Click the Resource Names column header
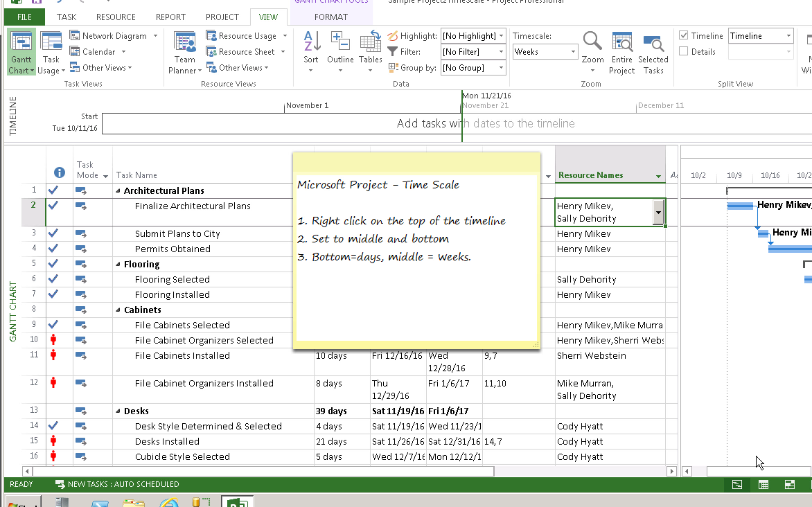This screenshot has width=812, height=507. 591,175
